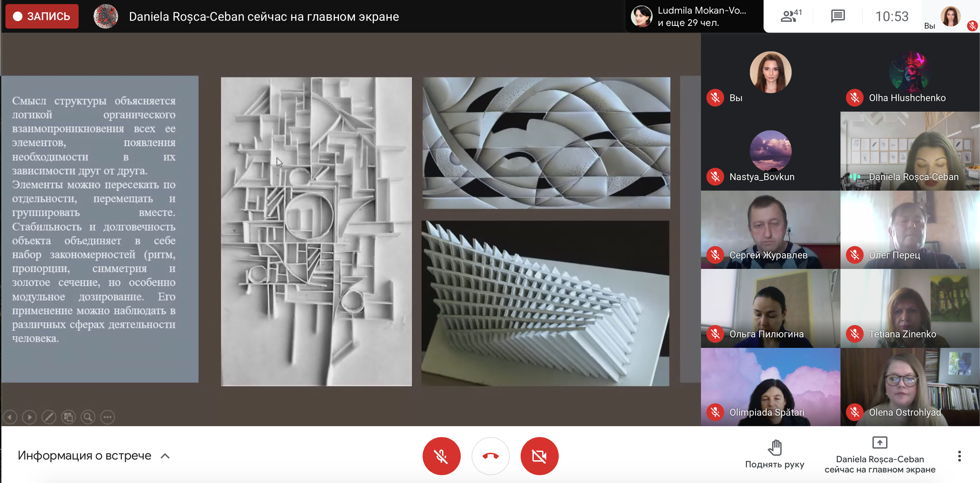This screenshot has height=483, width=980.
Task: Open the chat messages panel
Action: 837,16
